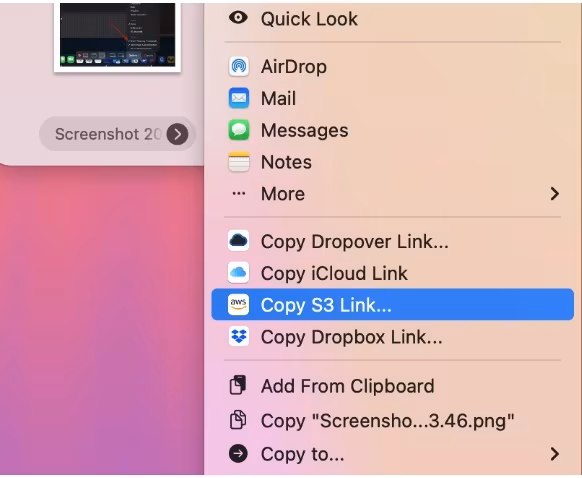Click the Add From Clipboard icon
The width and height of the screenshot is (582, 478).
238,385
